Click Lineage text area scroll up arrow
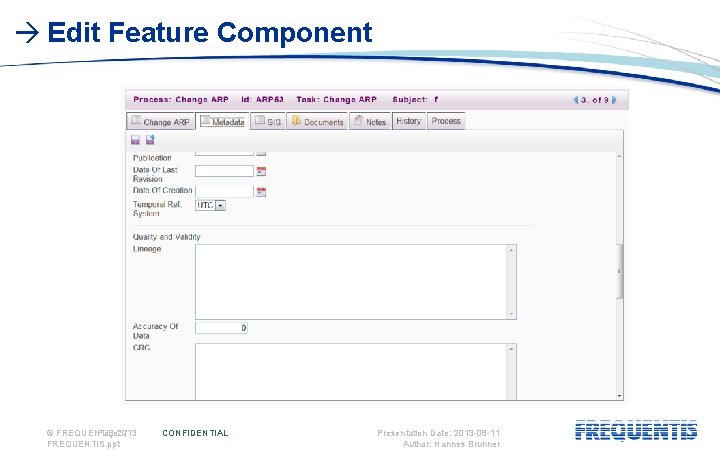This screenshot has width=720, height=450. [511, 250]
